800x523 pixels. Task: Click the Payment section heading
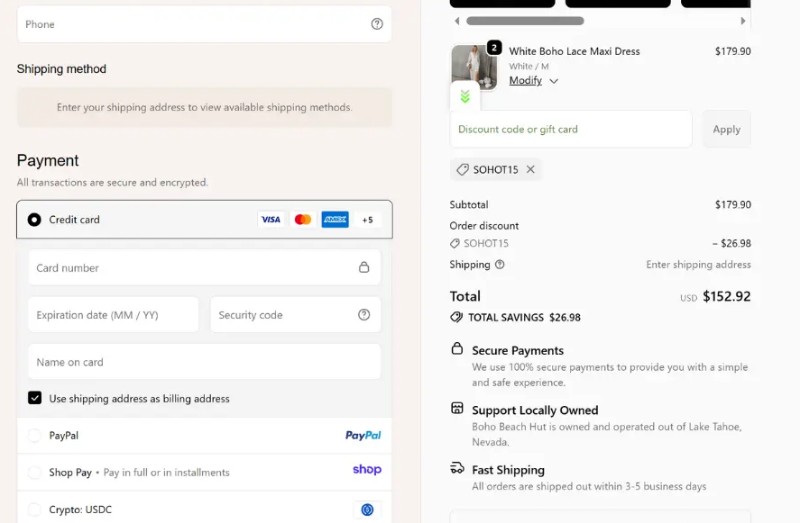click(48, 161)
